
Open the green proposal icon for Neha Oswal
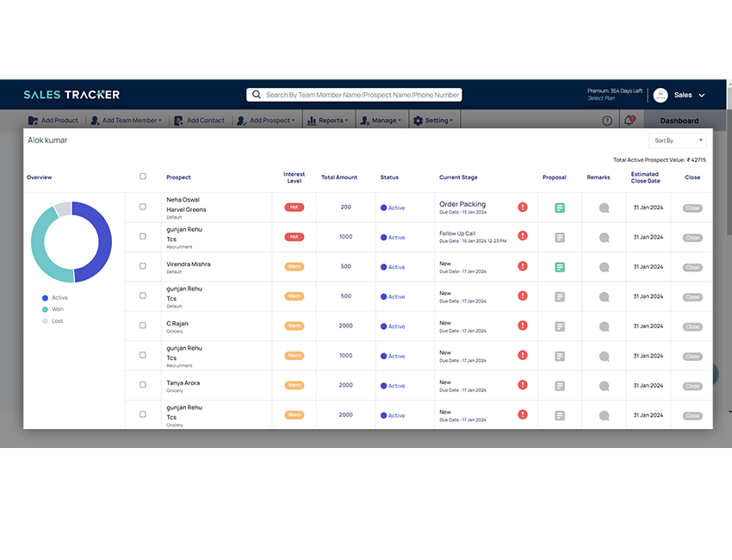(x=561, y=207)
